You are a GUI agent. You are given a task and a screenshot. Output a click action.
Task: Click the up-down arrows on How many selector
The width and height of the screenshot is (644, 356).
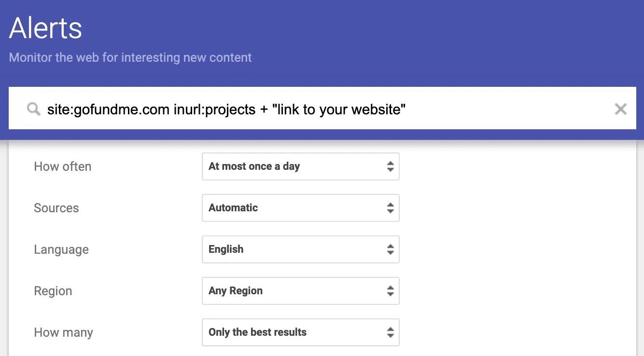click(390, 332)
